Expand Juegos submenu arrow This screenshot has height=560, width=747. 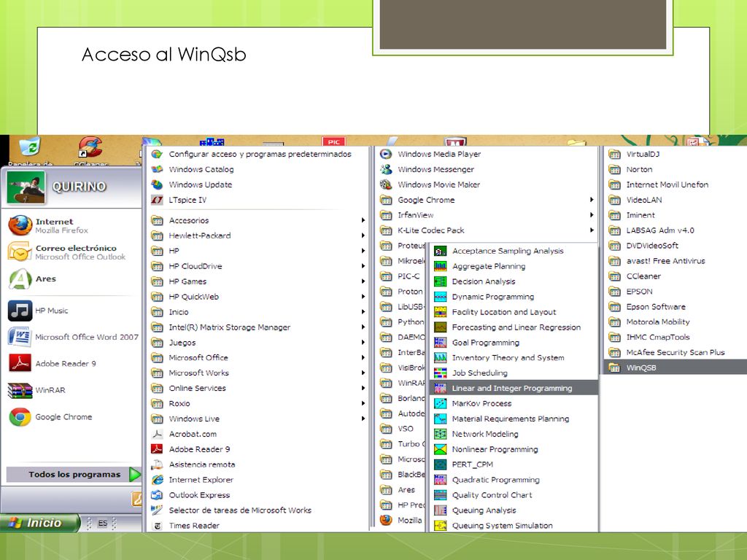[363, 343]
